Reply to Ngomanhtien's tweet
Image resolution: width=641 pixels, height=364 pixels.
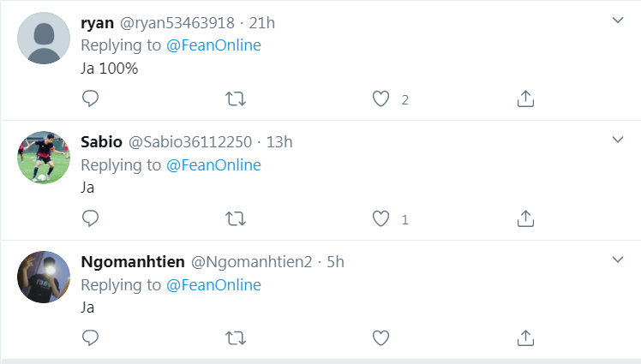91,337
